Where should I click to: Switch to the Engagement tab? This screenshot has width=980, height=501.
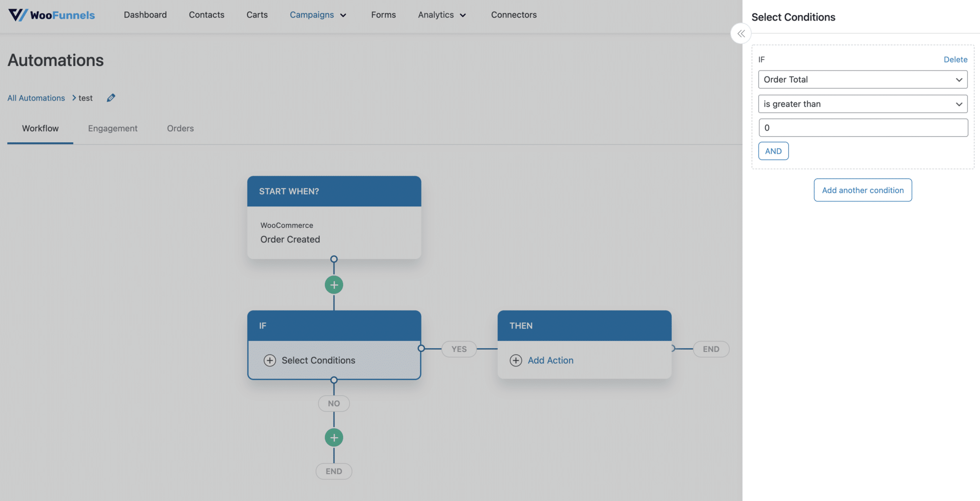pyautogui.click(x=112, y=128)
